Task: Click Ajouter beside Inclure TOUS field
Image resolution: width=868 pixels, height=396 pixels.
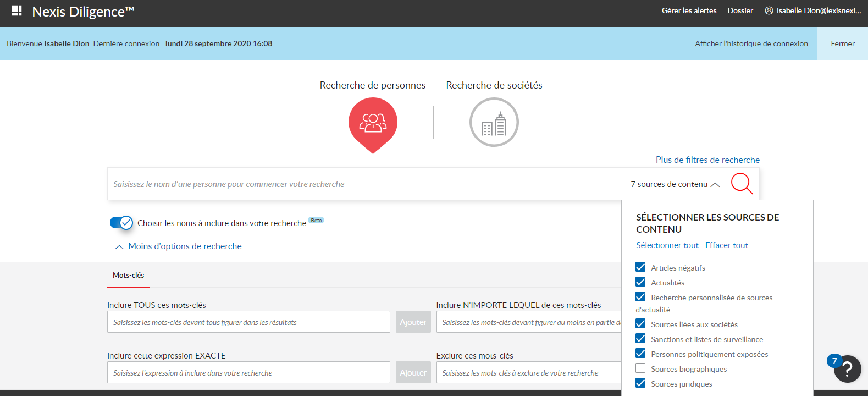Action: (413, 322)
